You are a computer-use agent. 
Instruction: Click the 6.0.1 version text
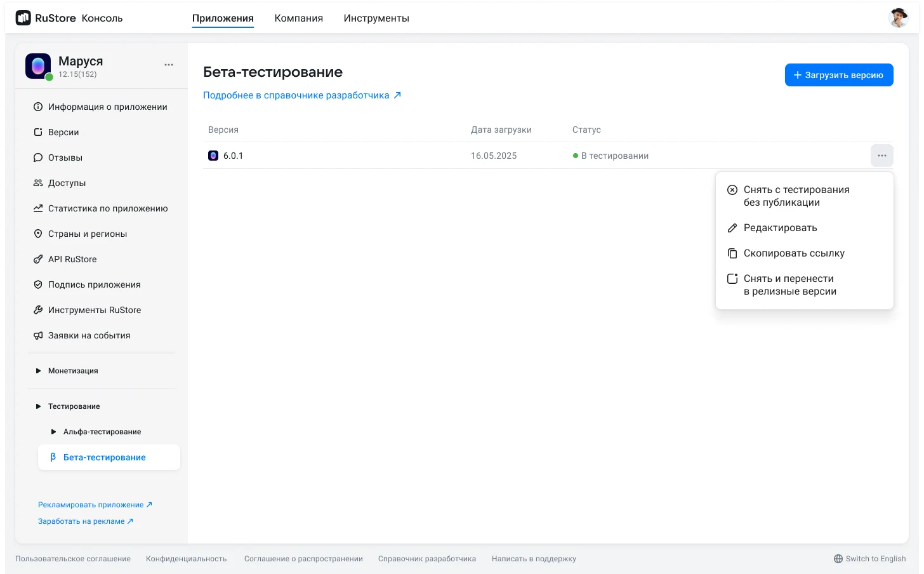pyautogui.click(x=233, y=156)
